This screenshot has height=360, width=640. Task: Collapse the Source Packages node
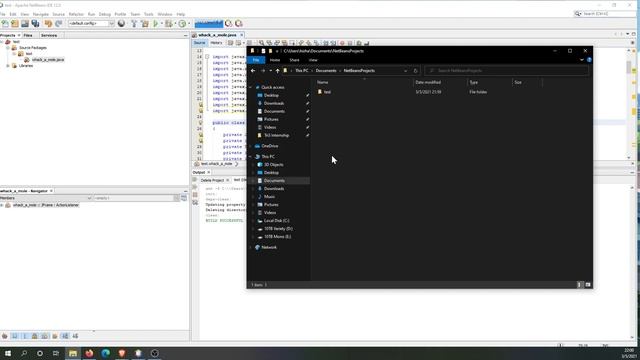[x=8, y=48]
